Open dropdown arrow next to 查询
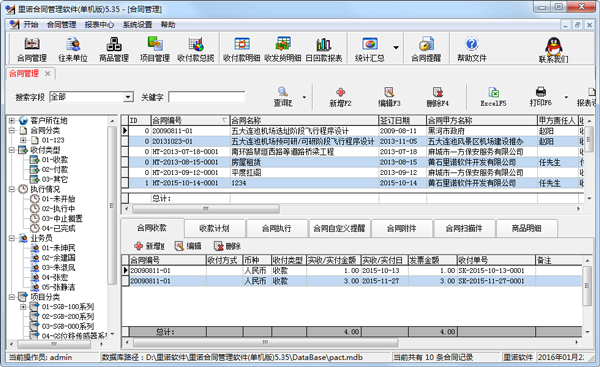Screen dimensions: 600x367 (304, 97)
